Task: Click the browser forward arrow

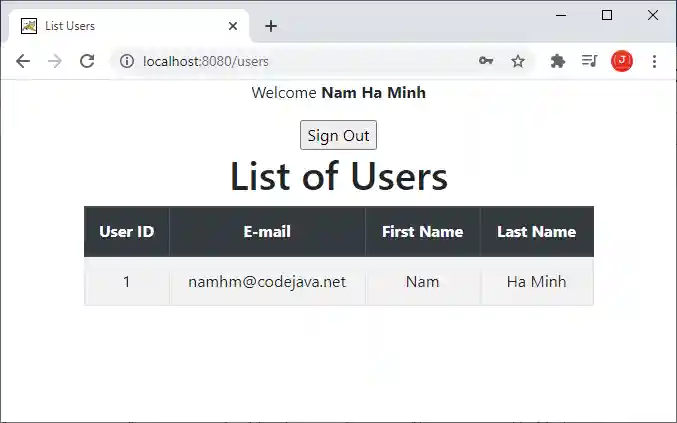Action: [x=55, y=61]
